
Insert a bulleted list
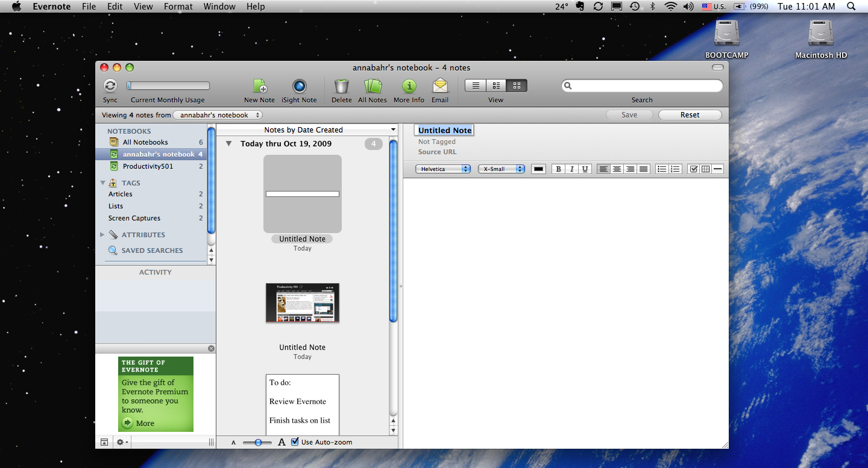tap(662, 169)
